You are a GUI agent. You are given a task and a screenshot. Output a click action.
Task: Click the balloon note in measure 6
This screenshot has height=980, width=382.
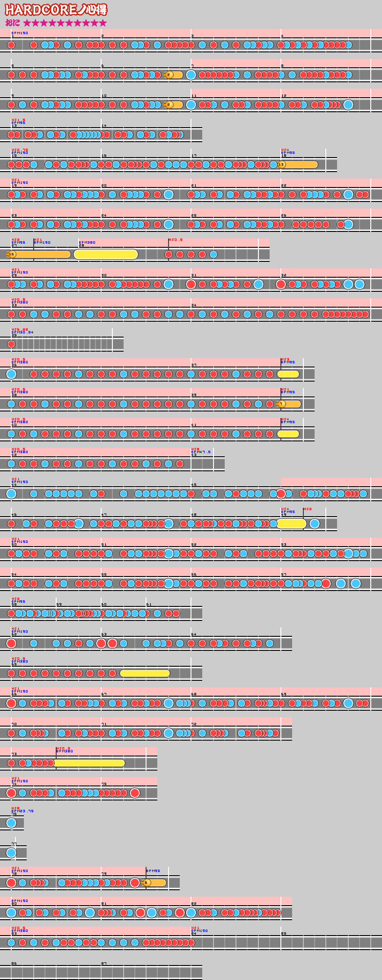pyautogui.click(x=169, y=75)
